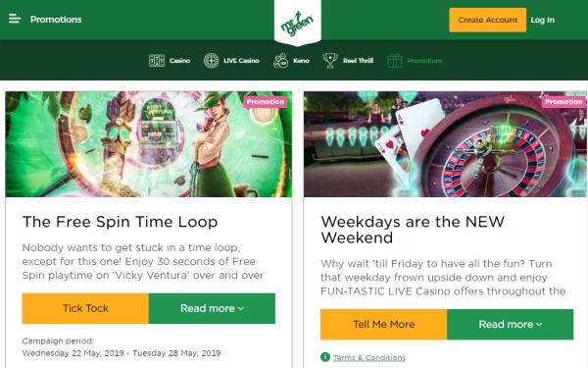
Task: Open the Reel Thrill trophy icon
Action: [x=330, y=61]
